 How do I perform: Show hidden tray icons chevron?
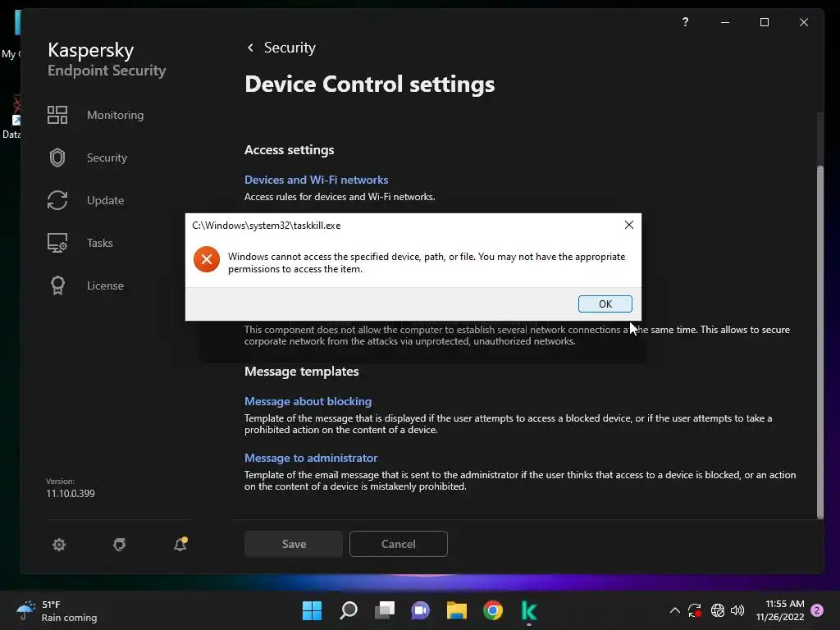click(x=675, y=610)
